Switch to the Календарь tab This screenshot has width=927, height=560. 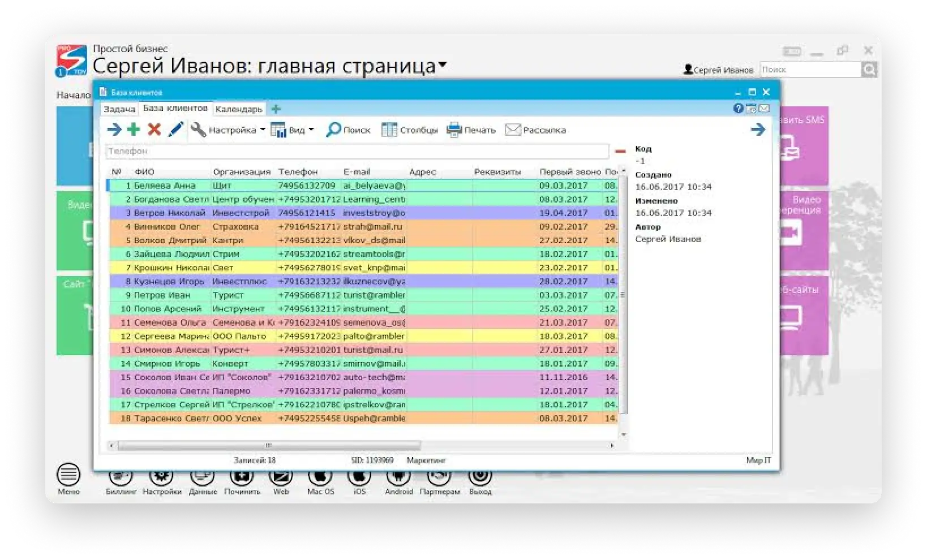(239, 109)
